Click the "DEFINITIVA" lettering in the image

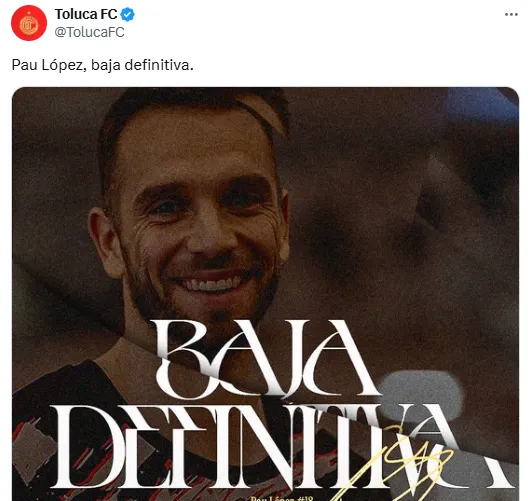[x=284, y=446]
